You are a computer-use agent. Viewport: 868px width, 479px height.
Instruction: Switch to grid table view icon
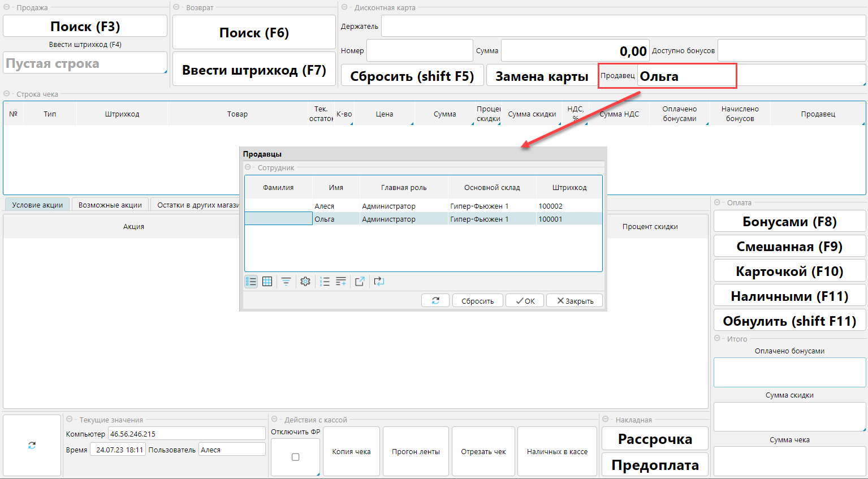point(267,282)
